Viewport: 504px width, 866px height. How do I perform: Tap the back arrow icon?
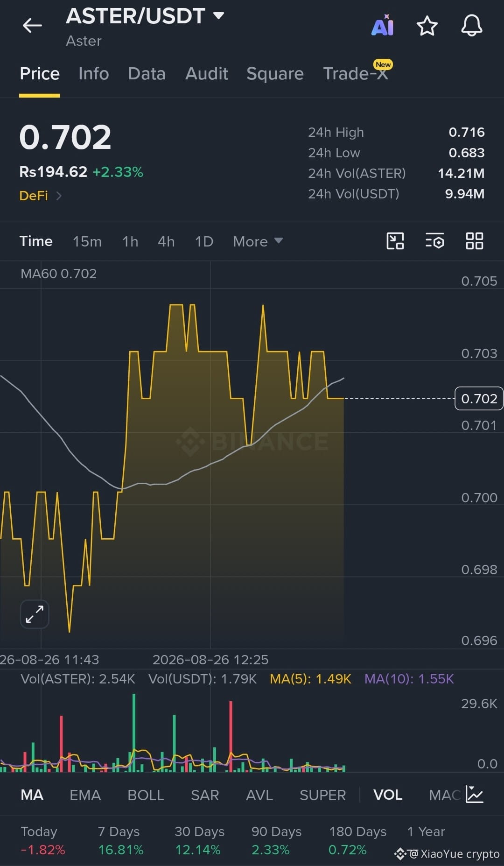[32, 25]
